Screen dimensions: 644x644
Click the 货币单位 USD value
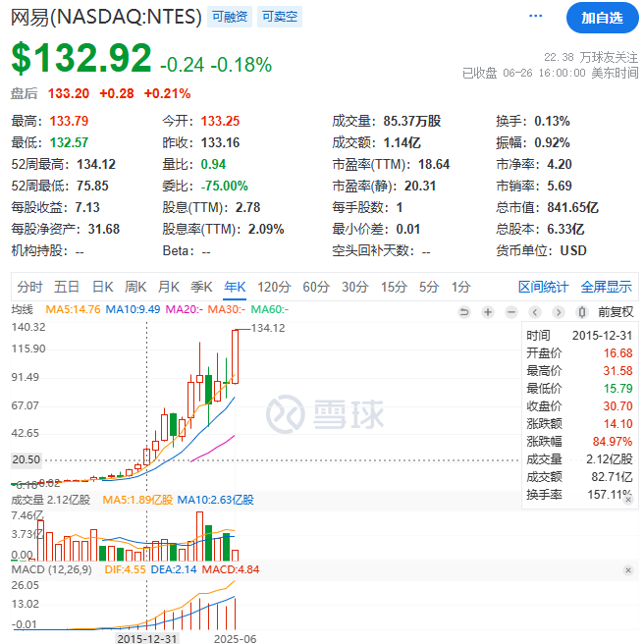point(573,250)
